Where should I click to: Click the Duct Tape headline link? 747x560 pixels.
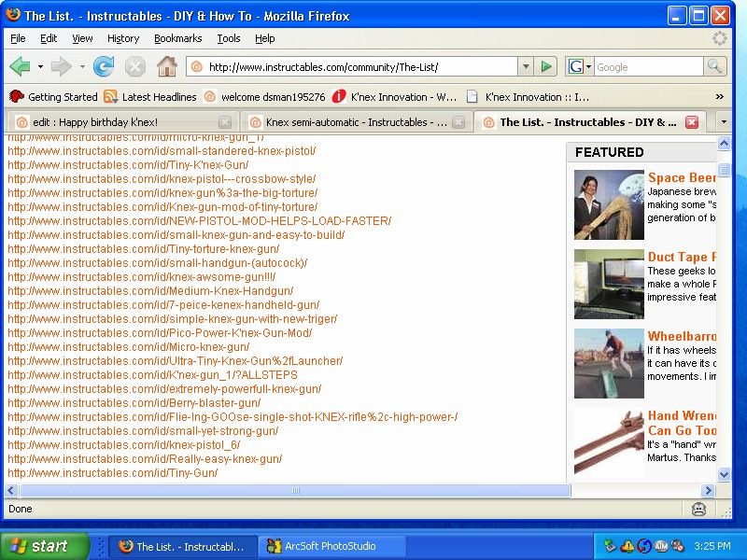pos(682,258)
